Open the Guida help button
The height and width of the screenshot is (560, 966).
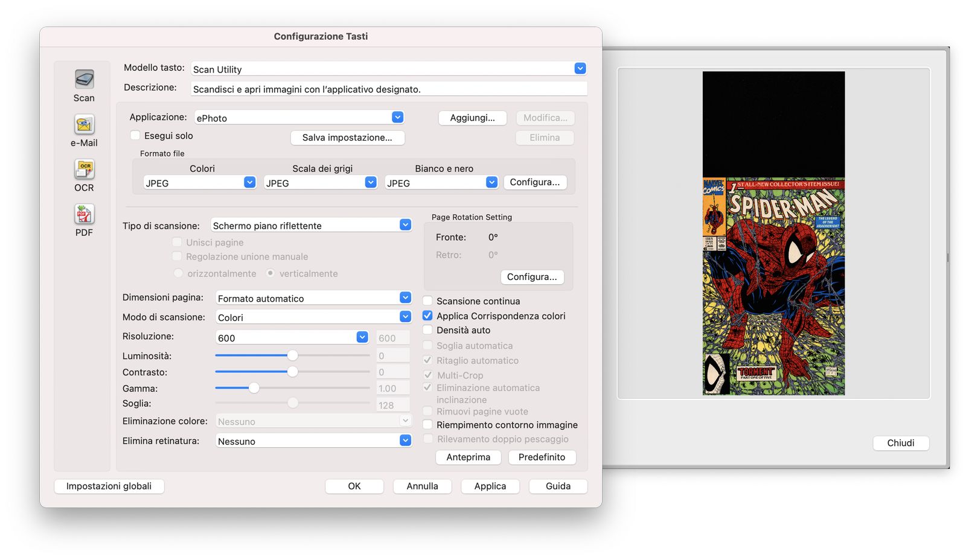coord(558,486)
